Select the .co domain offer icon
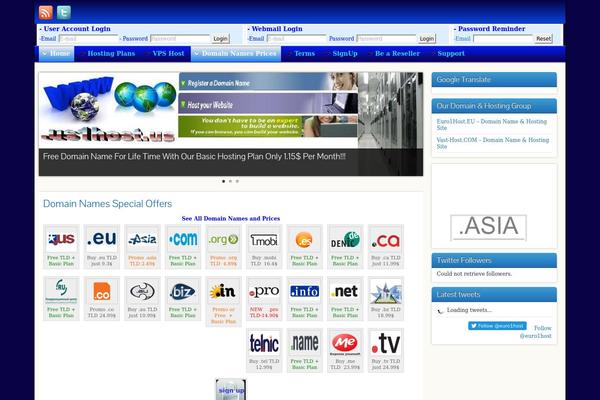The width and height of the screenshot is (600, 400). pyautogui.click(x=102, y=291)
